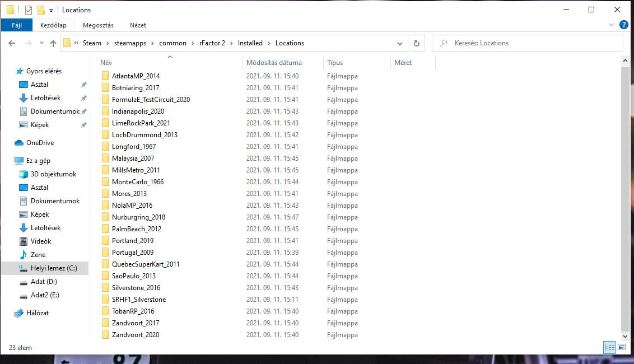The image size is (634, 364).
Task: Open the Fájl menu
Action: 17,25
